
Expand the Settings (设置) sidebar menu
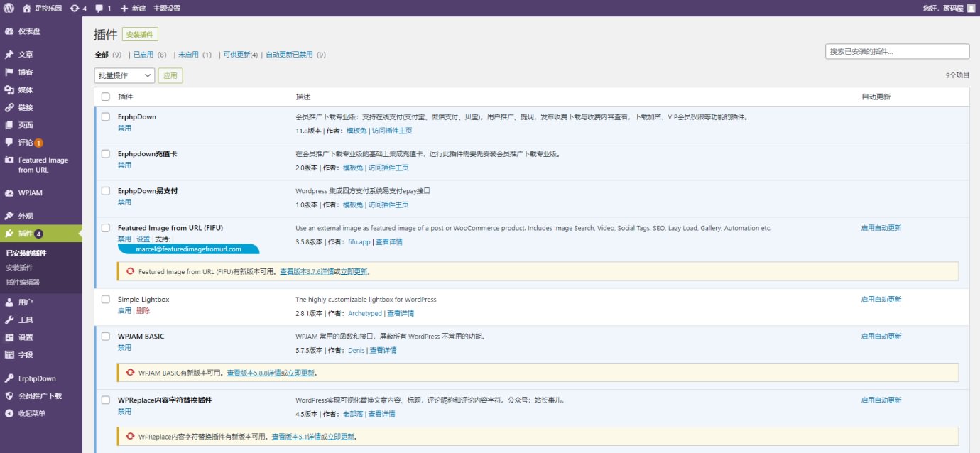pyautogui.click(x=26, y=337)
